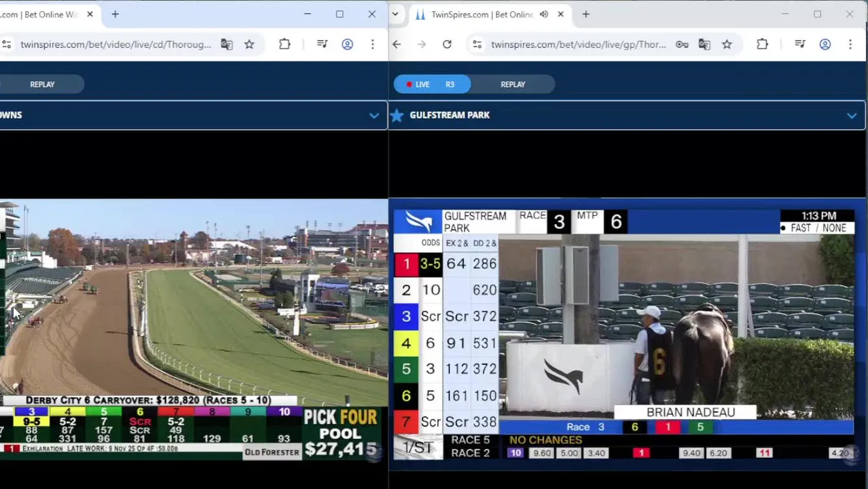868x489 pixels.
Task: Go back in right browser window
Action: [x=397, y=44]
